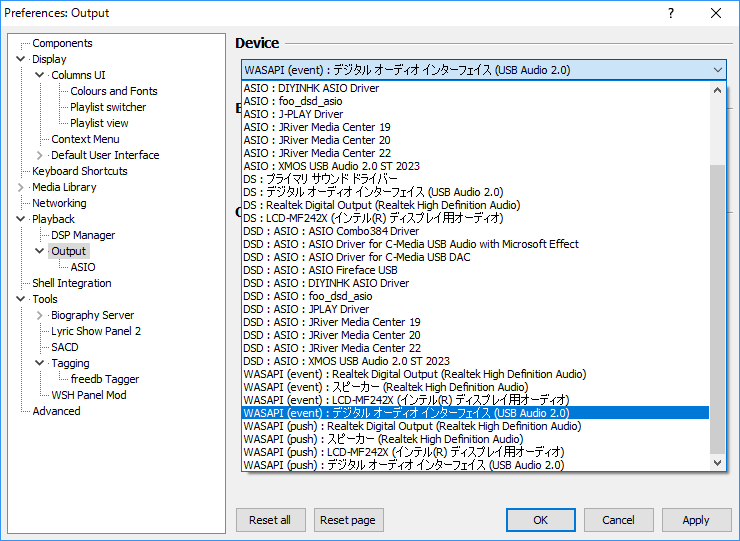Viewport: 740px width, 541px height.
Task: Choose ASIO : foo_dsd_asio device
Action: pyautogui.click(x=475, y=101)
